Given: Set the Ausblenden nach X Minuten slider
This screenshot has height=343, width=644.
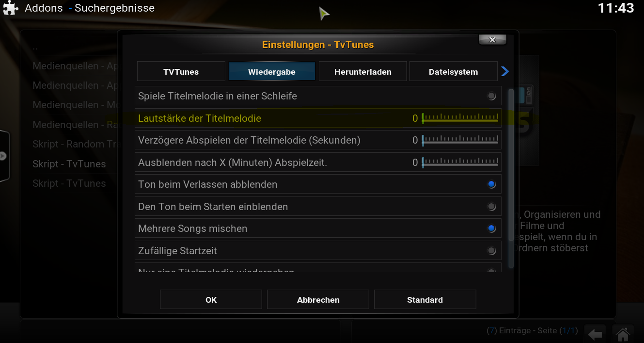Looking at the screenshot, I should [460, 163].
